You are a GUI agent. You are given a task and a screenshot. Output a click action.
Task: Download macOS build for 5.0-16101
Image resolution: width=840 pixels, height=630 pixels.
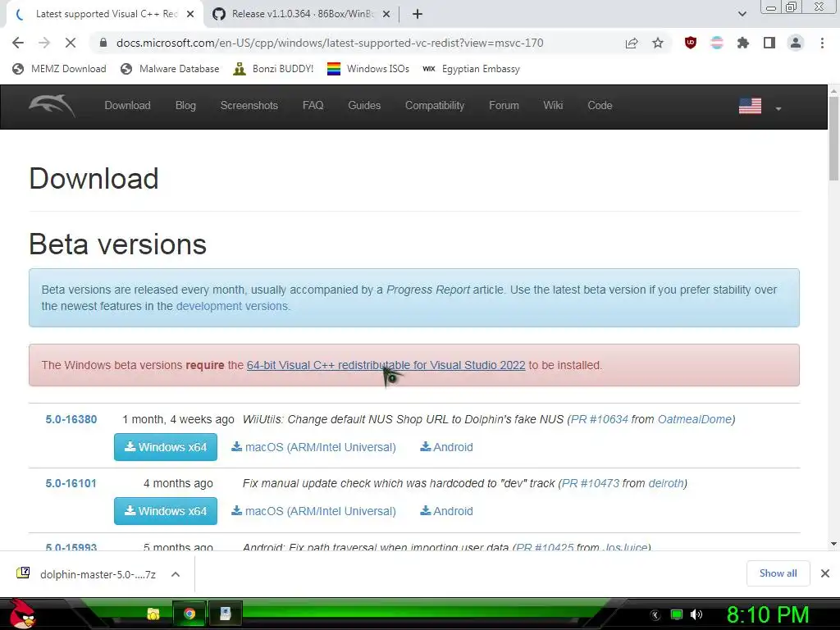pyautogui.click(x=314, y=512)
